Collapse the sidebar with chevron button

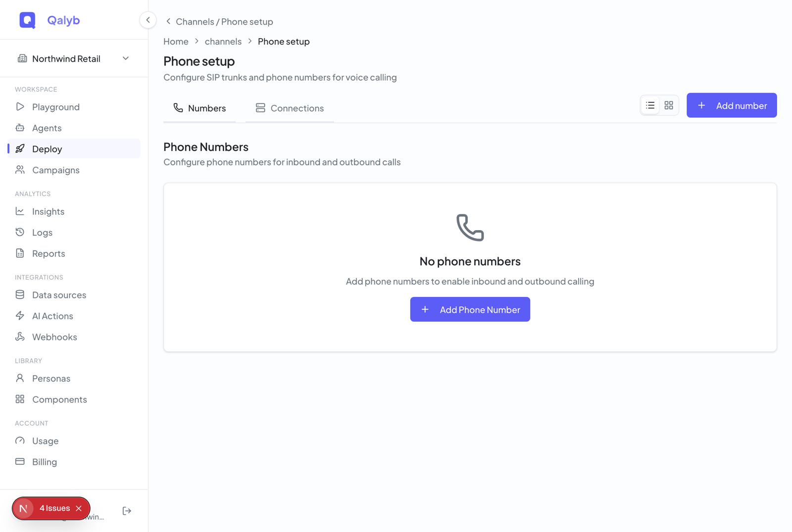pos(148,20)
